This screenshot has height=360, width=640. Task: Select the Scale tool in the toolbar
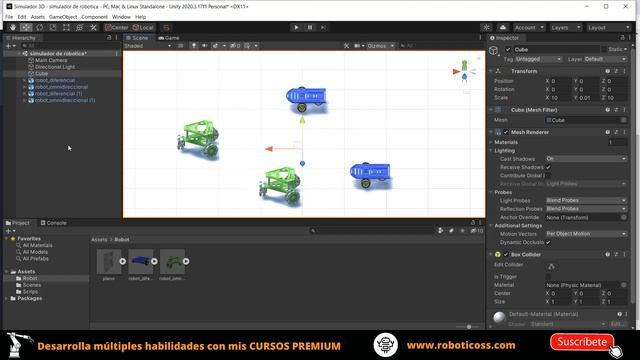53,27
